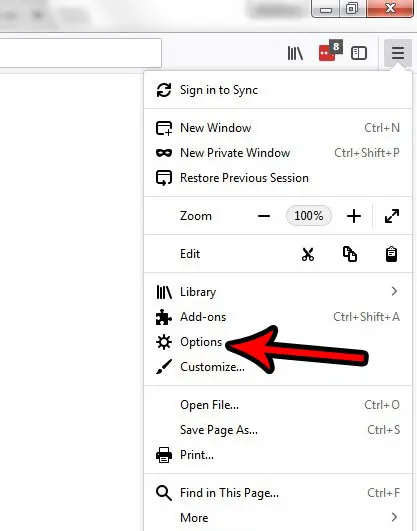
Task: Click the New Window icon
Action: (x=164, y=128)
